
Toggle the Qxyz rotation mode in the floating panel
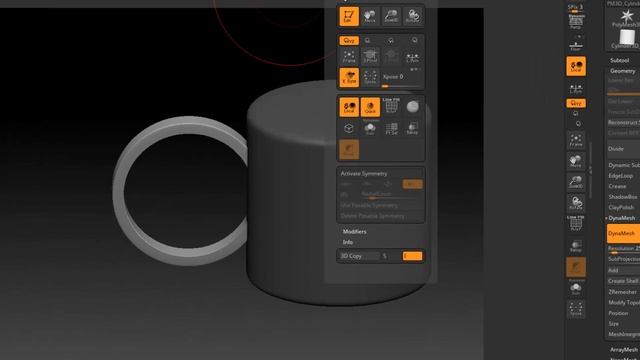coord(349,40)
